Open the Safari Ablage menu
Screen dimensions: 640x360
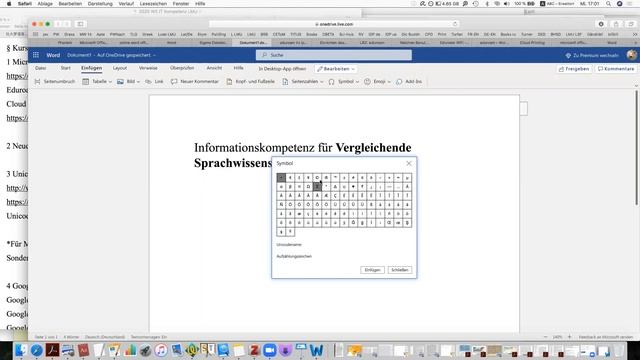tap(45, 4)
